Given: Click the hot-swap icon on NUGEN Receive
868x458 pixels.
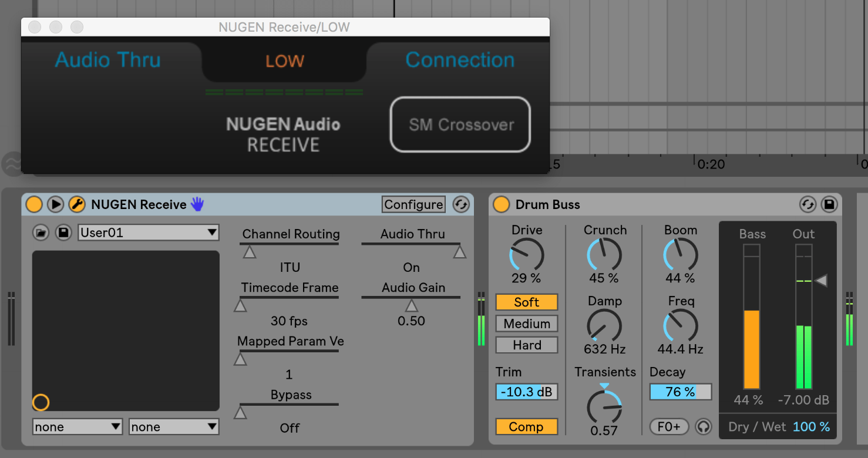Looking at the screenshot, I should [x=461, y=204].
